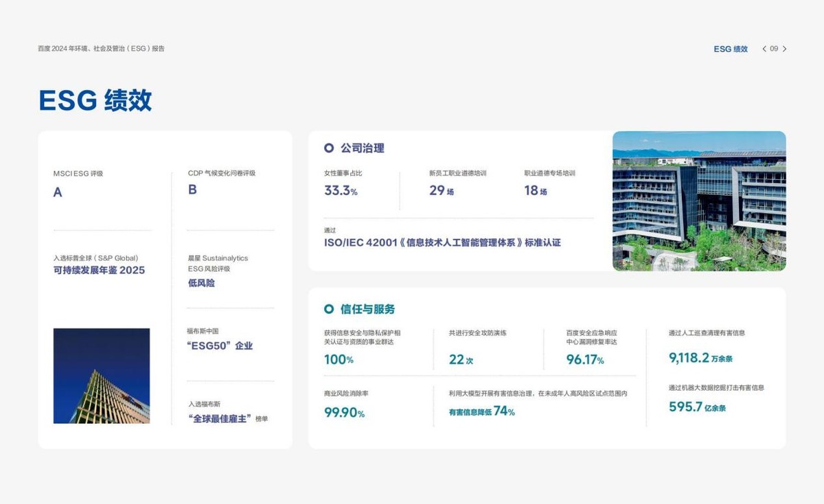Click the 入选福布斯 label
Screen dimensions: 824x504
click(x=205, y=404)
